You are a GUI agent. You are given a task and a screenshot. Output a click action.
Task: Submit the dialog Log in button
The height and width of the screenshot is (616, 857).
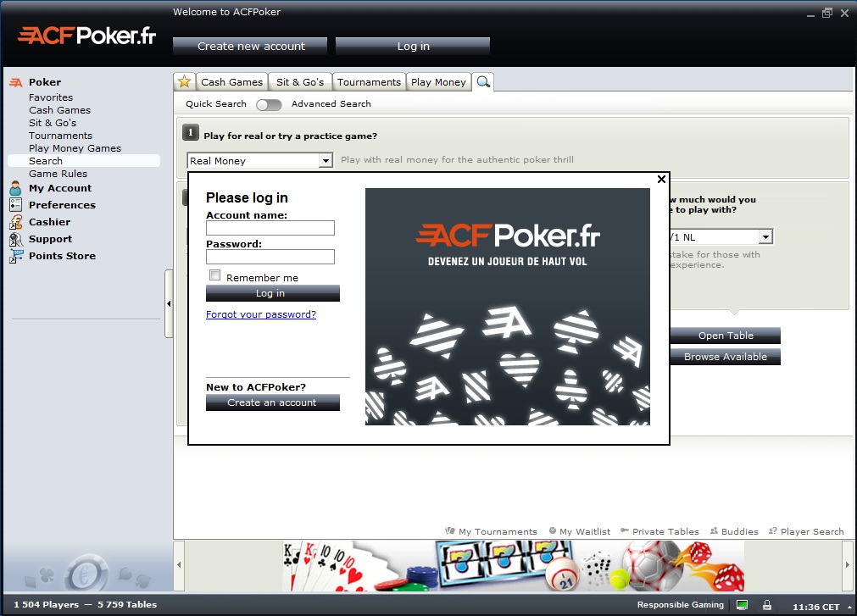tap(273, 293)
